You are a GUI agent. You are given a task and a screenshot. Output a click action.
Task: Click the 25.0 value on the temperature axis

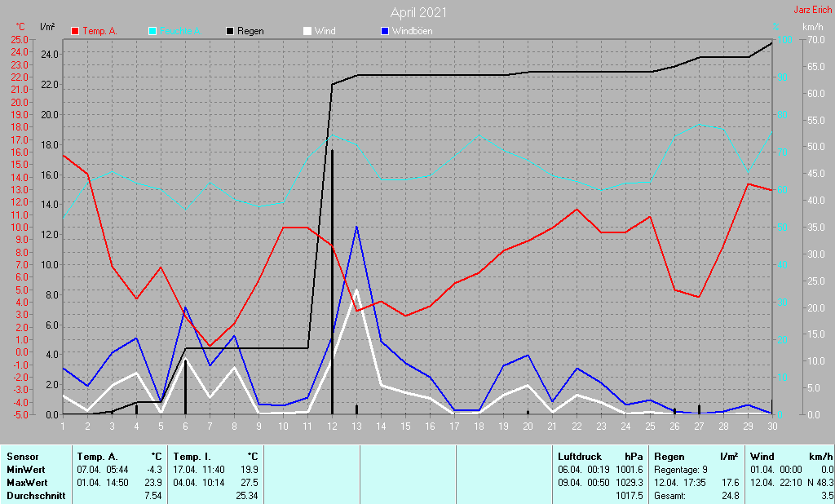(x=20, y=40)
